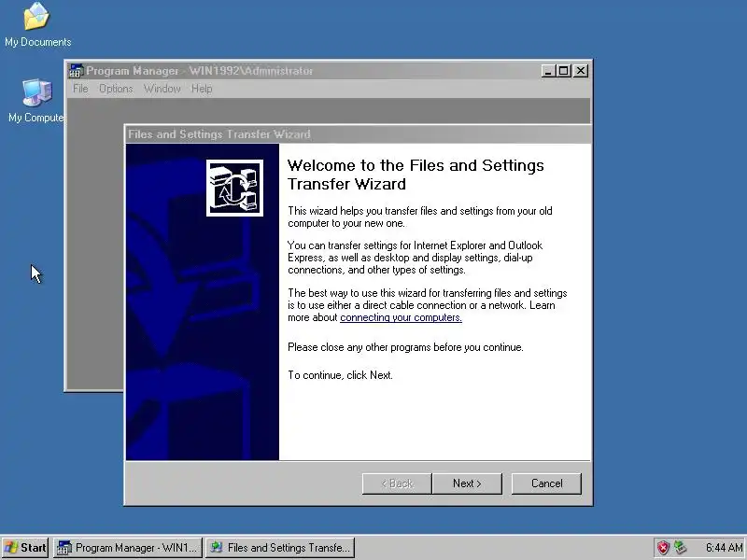The width and height of the screenshot is (747, 560).
Task: Close the Program Manager window
Action: coord(580,71)
